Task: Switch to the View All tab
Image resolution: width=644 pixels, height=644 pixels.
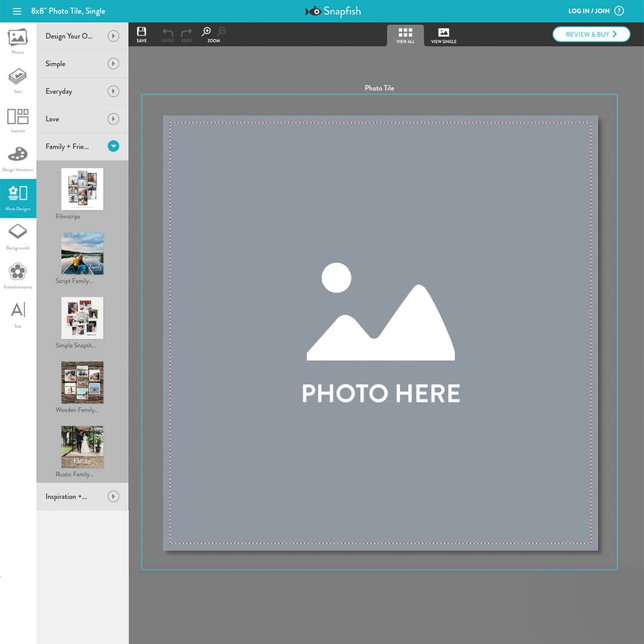Action: click(x=405, y=36)
